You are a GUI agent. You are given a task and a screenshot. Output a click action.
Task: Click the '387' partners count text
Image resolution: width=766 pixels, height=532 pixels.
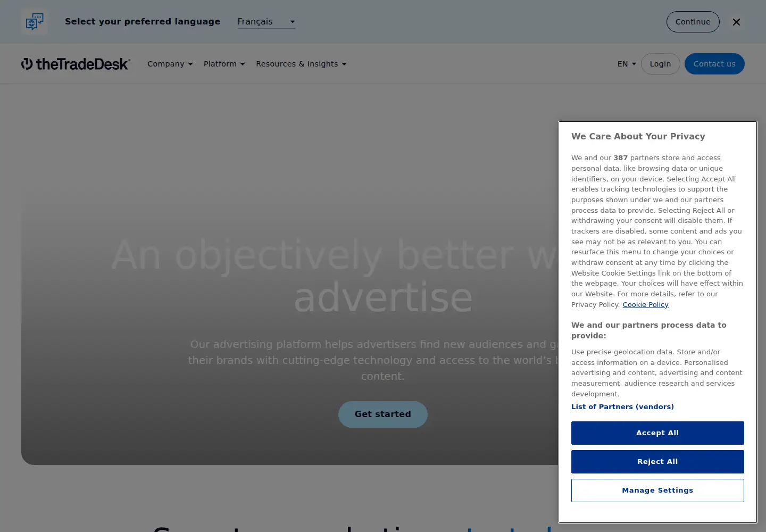tap(620, 158)
